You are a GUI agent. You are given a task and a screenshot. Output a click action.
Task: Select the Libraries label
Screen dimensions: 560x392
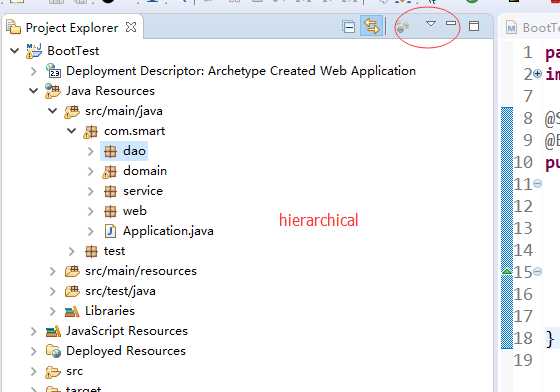click(x=110, y=311)
